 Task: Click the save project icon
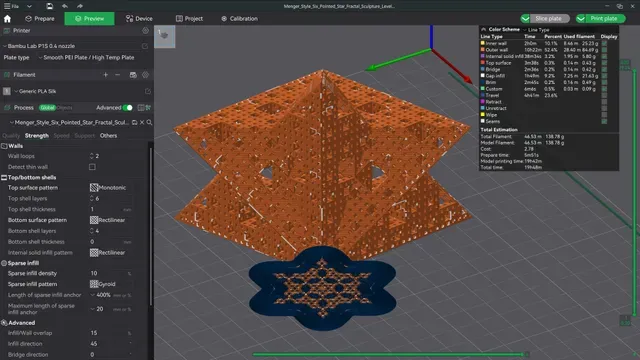point(49,6)
